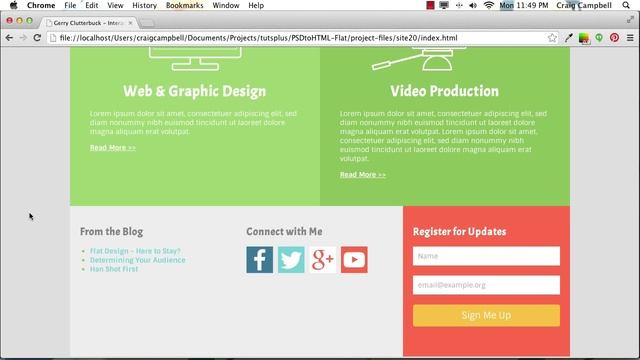Open the Bookmarks menu

pos(184,5)
